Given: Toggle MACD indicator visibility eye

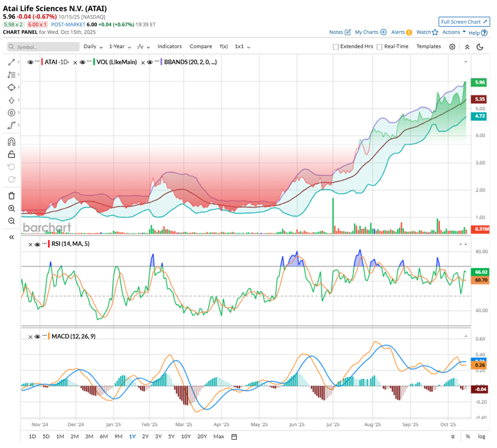Looking at the screenshot, I should click(37, 337).
